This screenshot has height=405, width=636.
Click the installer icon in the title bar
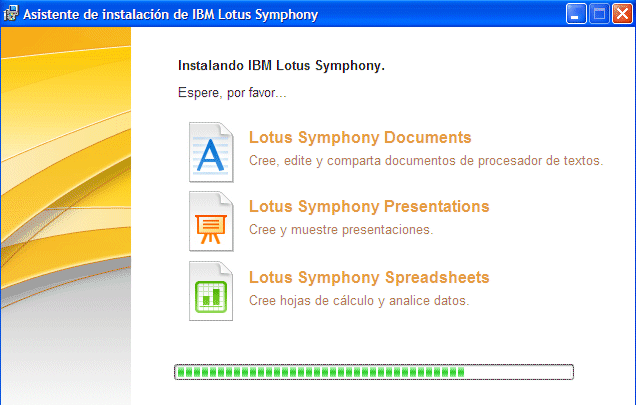pos(11,13)
